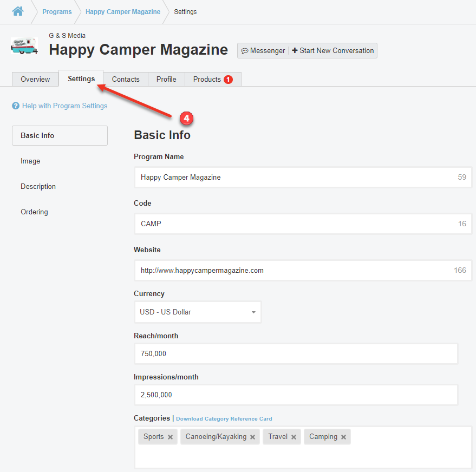Open the Messenger button

pyautogui.click(x=263, y=51)
